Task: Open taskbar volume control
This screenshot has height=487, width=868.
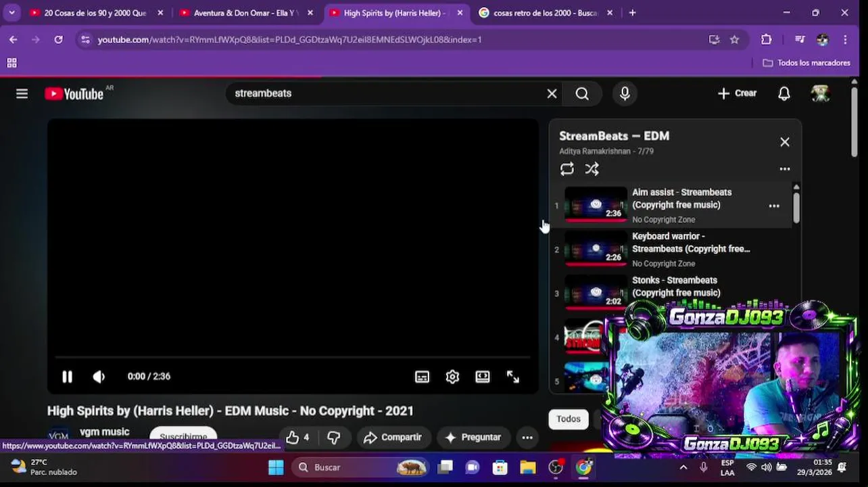Action: pyautogui.click(x=766, y=467)
